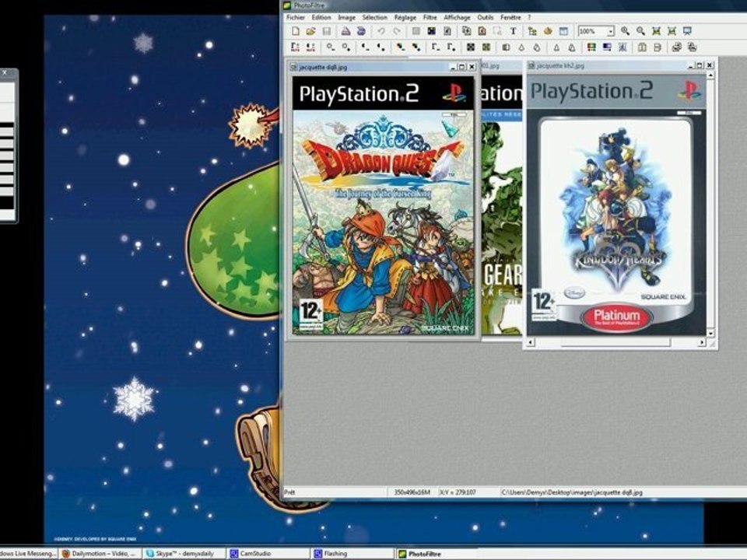
Task: Open the PhotoMasque tool
Action: [x=622, y=47]
